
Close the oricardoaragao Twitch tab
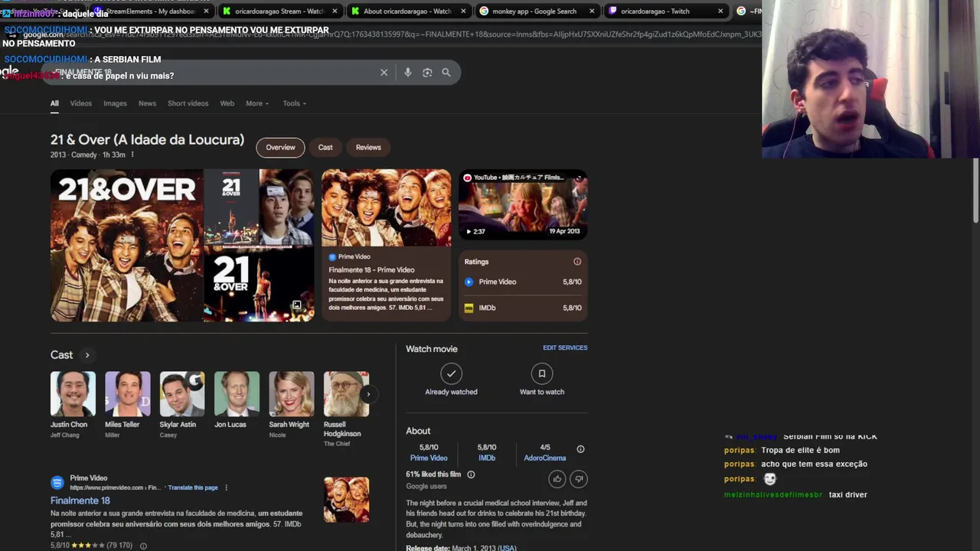pyautogui.click(x=720, y=11)
